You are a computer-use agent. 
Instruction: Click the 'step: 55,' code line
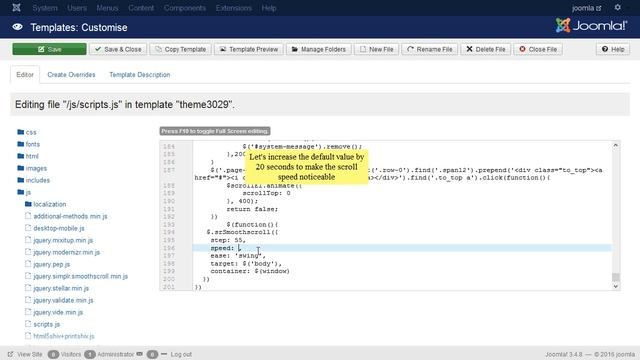pyautogui.click(x=228, y=240)
